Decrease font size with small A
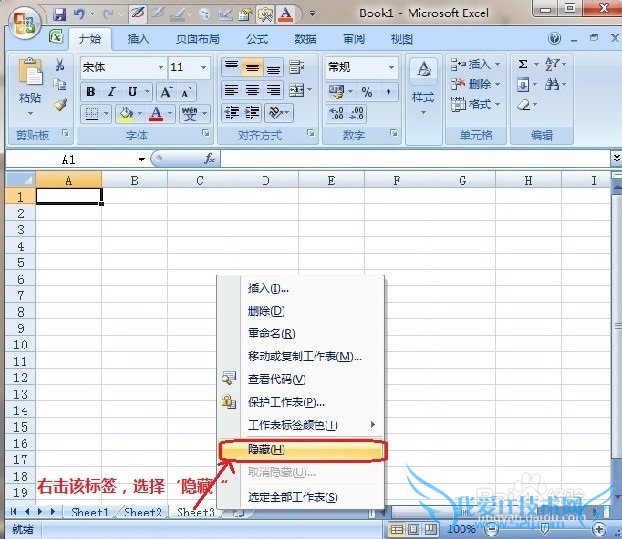Image resolution: width=622 pixels, height=539 pixels. coord(186,92)
